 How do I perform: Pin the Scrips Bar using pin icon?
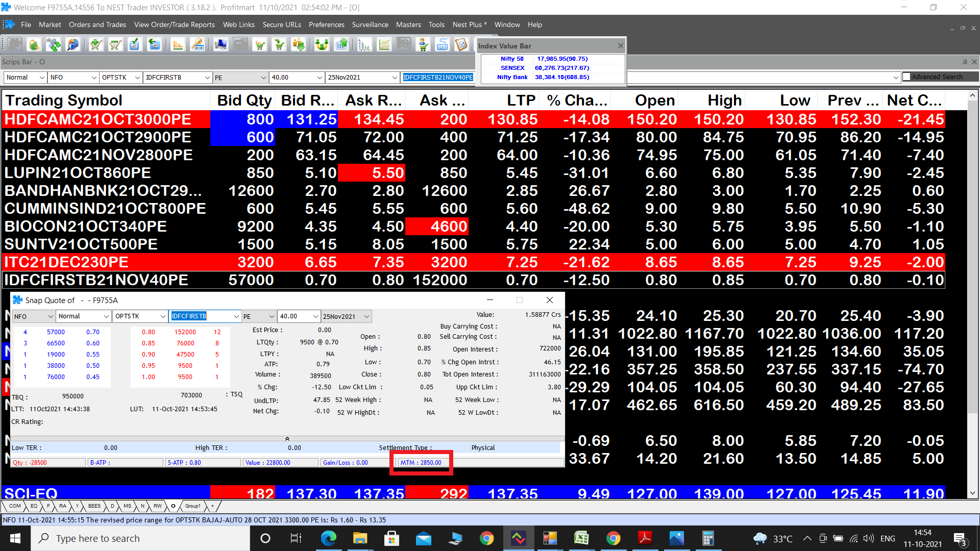pyautogui.click(x=965, y=62)
